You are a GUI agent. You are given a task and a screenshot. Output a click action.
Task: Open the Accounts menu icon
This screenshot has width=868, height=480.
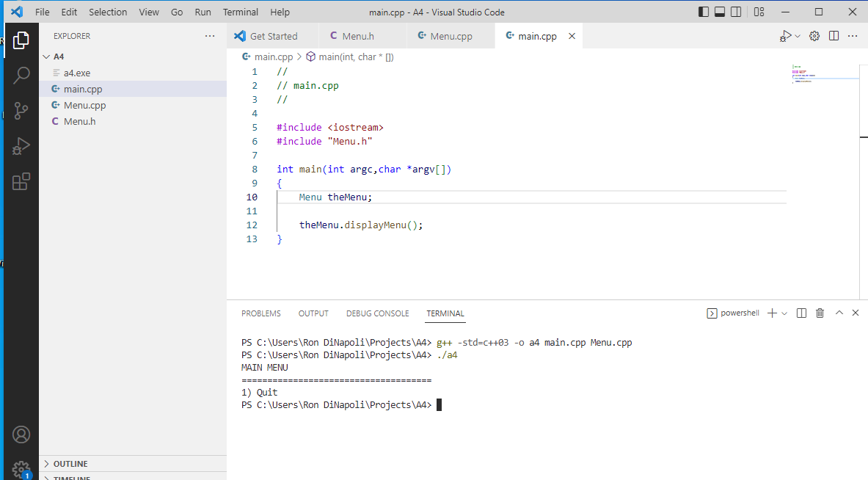(x=21, y=434)
